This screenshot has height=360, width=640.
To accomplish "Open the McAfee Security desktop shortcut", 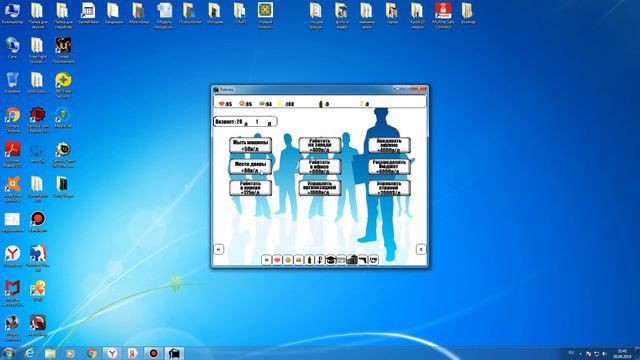I will (12, 293).
